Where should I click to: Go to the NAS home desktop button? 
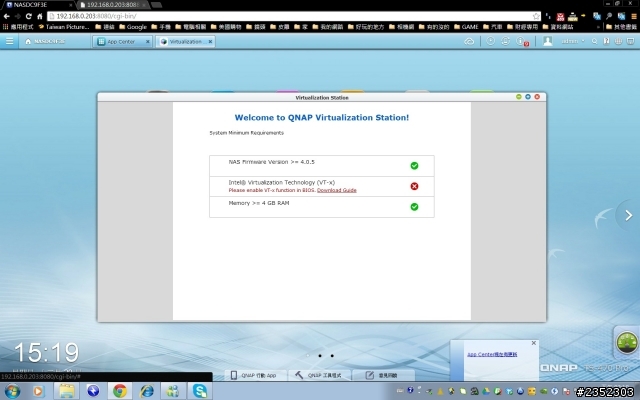45,41
